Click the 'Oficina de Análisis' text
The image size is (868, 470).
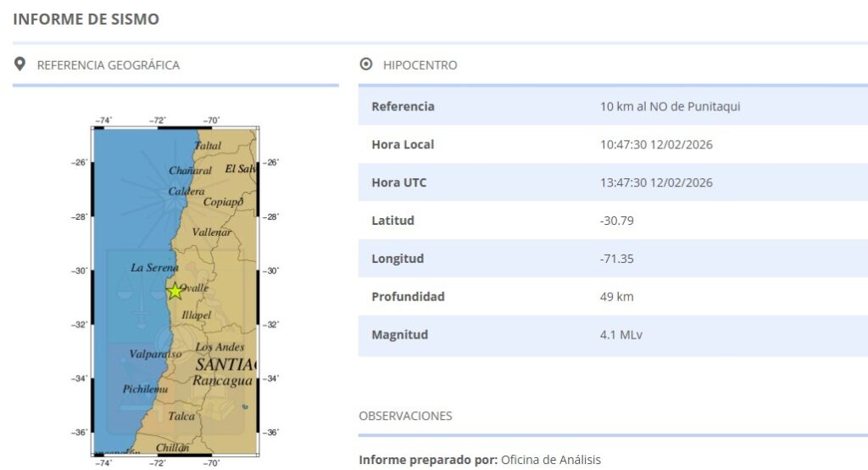pos(550,460)
